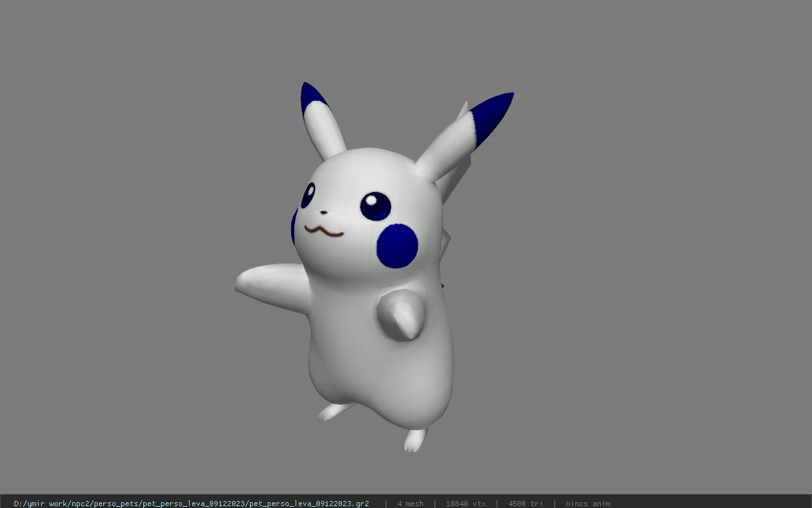Click the "nincs anim" status text

[x=588, y=504]
